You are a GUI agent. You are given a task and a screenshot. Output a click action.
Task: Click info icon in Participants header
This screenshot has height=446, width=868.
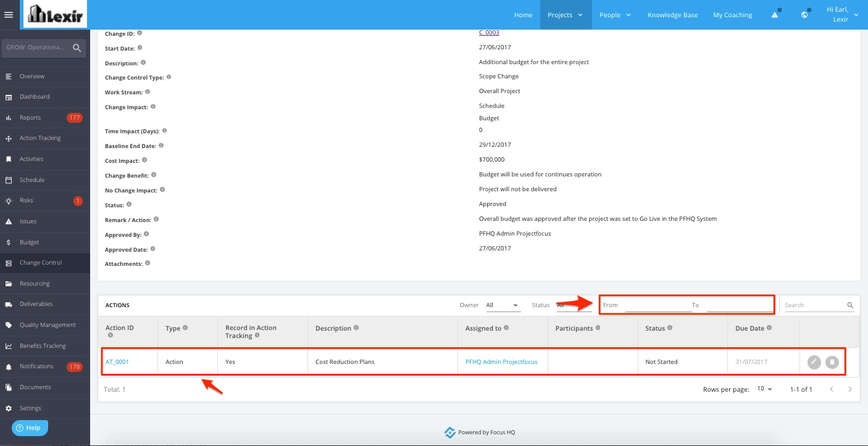coord(598,328)
